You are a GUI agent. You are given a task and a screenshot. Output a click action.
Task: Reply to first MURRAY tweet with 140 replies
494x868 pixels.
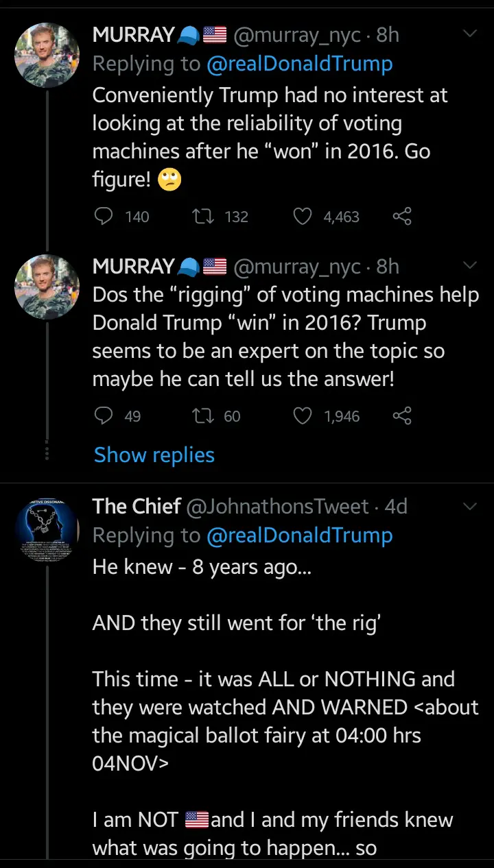click(x=104, y=217)
